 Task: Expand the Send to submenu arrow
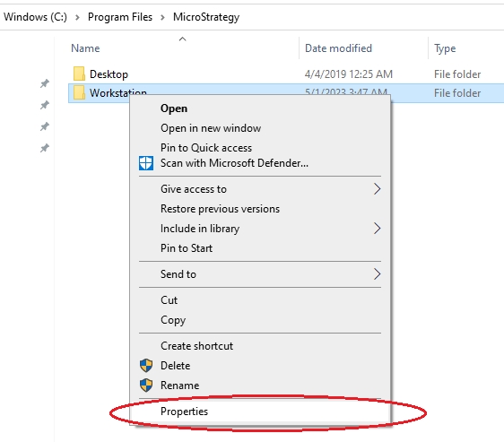[377, 274]
